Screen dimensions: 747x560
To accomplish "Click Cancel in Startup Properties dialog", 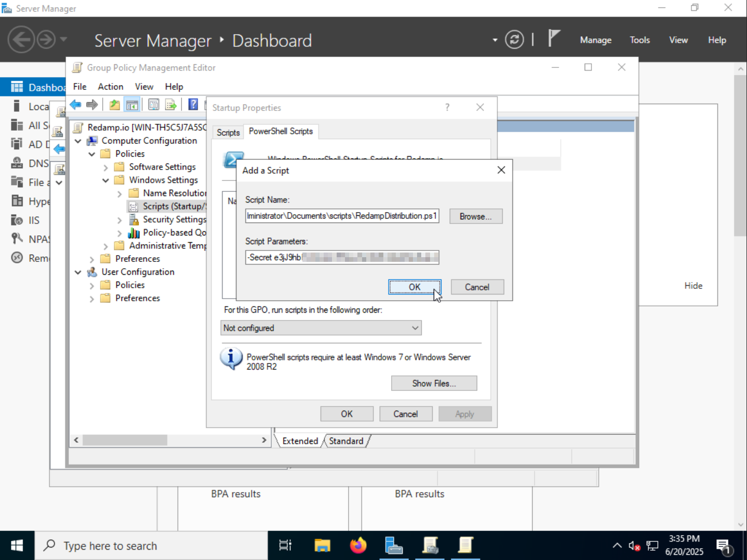I will click(x=406, y=414).
